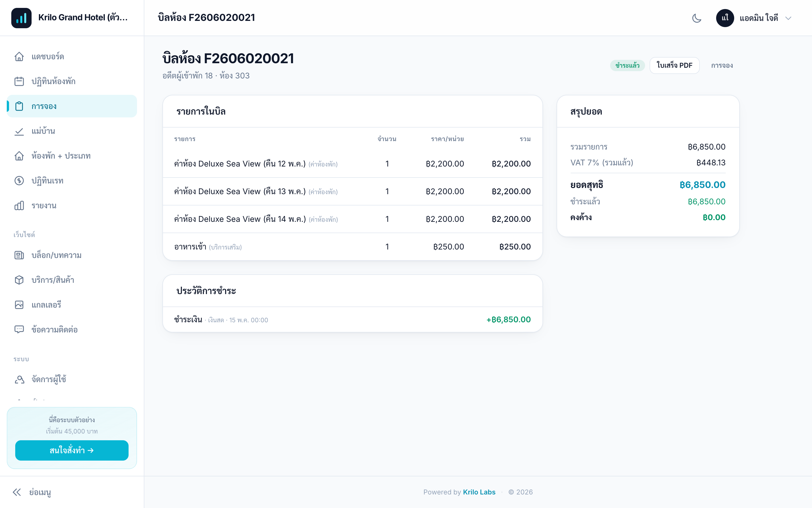This screenshot has width=812, height=508.
Task: Collapse sidebar with double-chevron icon
Action: coord(17,492)
